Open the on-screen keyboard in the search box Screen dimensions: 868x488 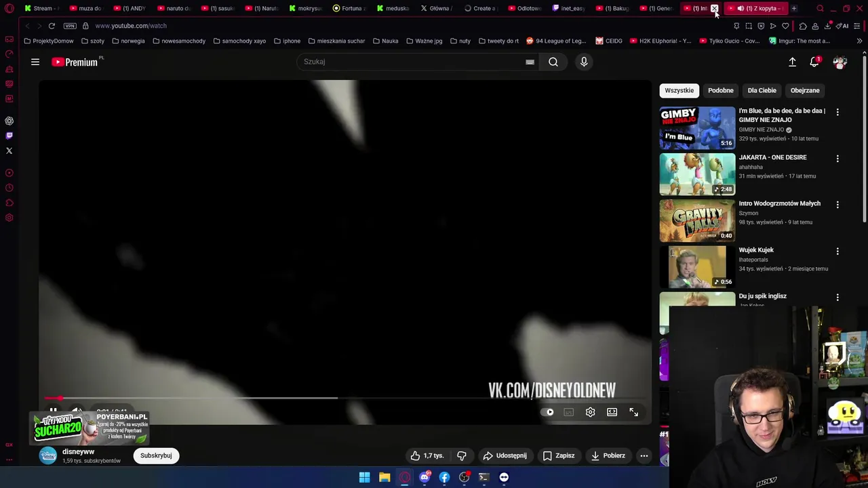pyautogui.click(x=530, y=62)
